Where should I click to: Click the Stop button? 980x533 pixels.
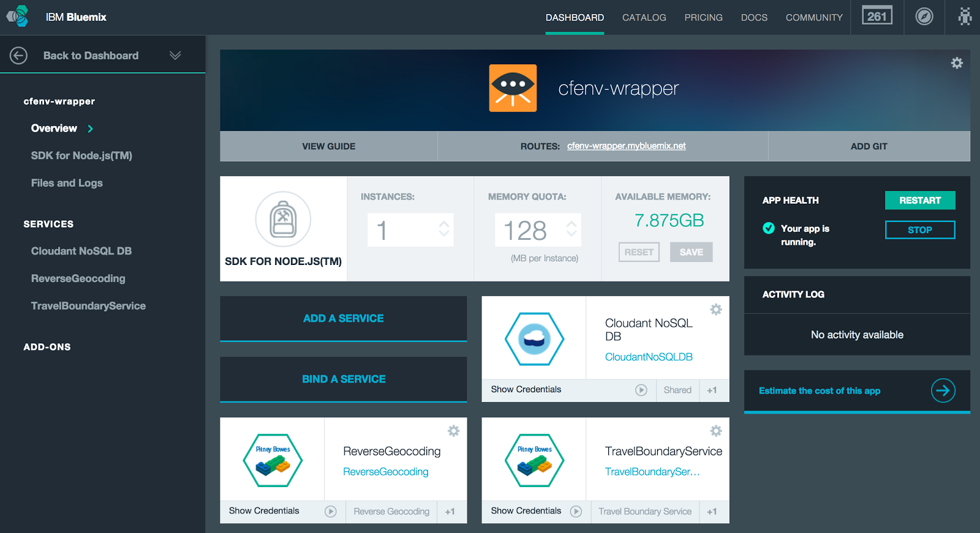pos(920,229)
